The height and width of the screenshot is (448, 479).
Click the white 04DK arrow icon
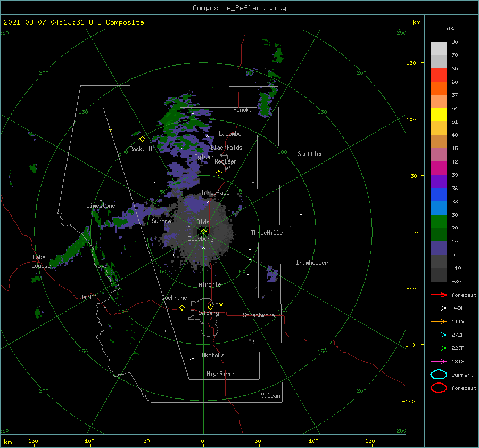click(x=439, y=308)
